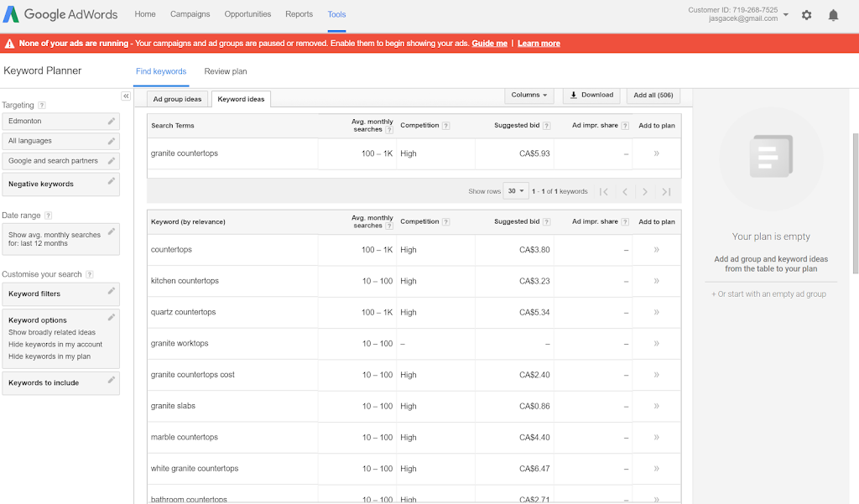Open Customise your search help icon
Image resolution: width=859 pixels, height=504 pixels.
(89, 274)
